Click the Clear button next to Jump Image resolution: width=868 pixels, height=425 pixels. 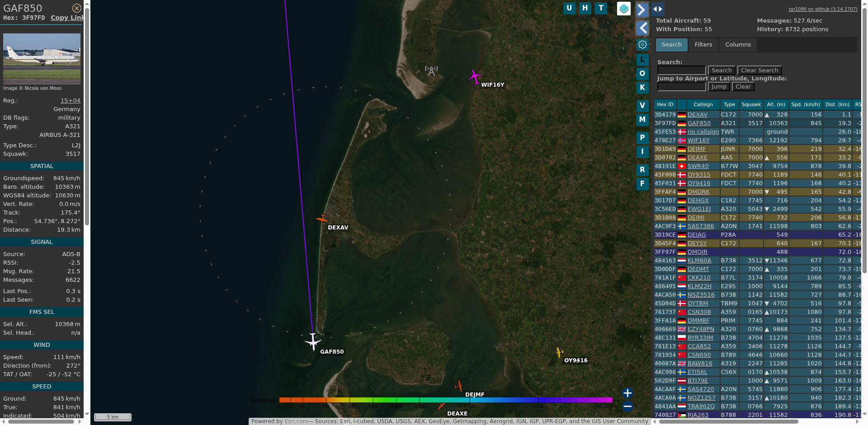click(743, 87)
